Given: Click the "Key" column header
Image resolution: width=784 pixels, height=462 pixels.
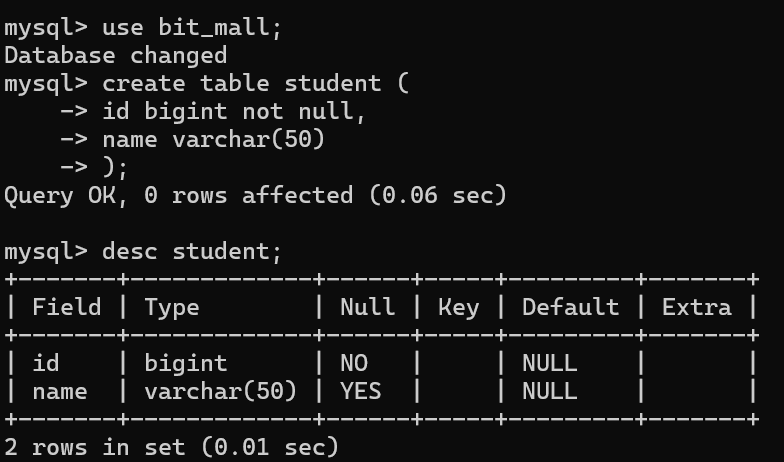Looking at the screenshot, I should coord(458,307).
